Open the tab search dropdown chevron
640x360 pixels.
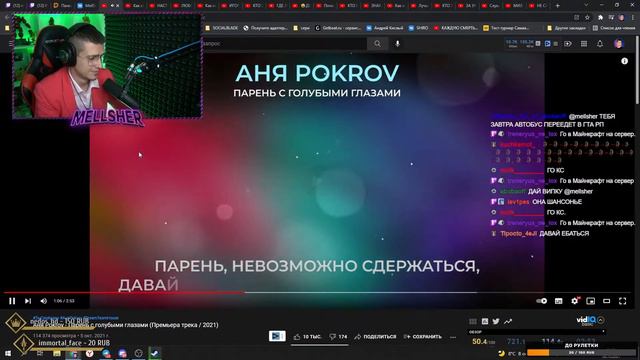click(x=586, y=5)
